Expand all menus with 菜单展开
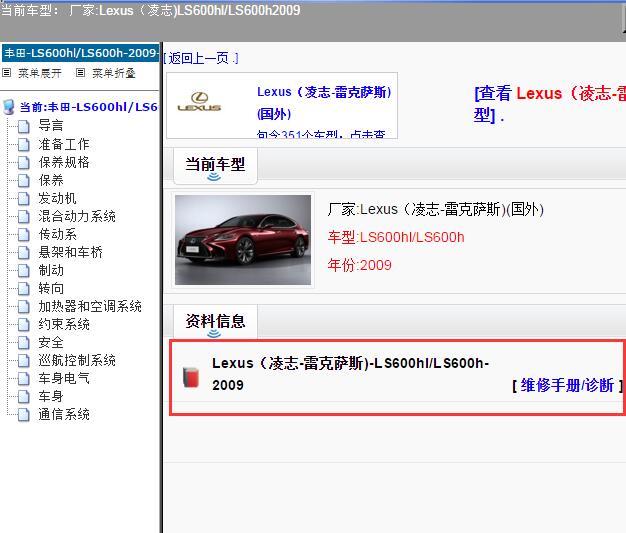The height and width of the screenshot is (533, 626). pos(40,73)
